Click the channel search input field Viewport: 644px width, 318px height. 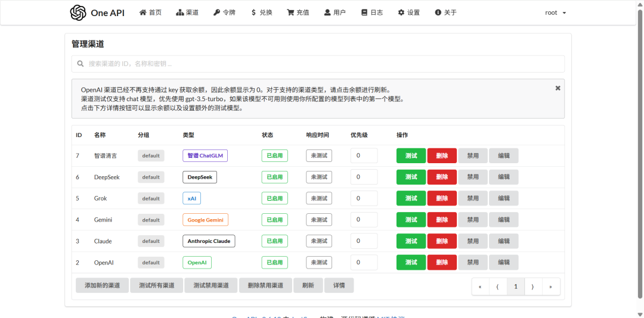click(x=318, y=64)
